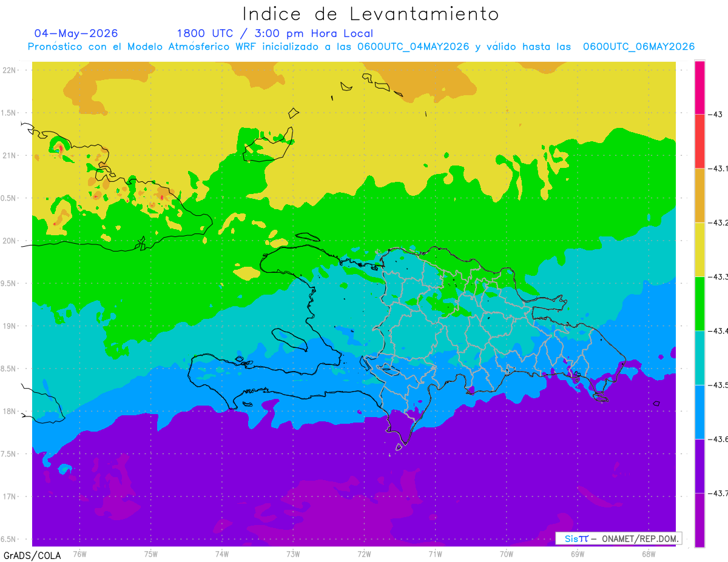Click the Indice de Levantamiento title

click(x=370, y=14)
